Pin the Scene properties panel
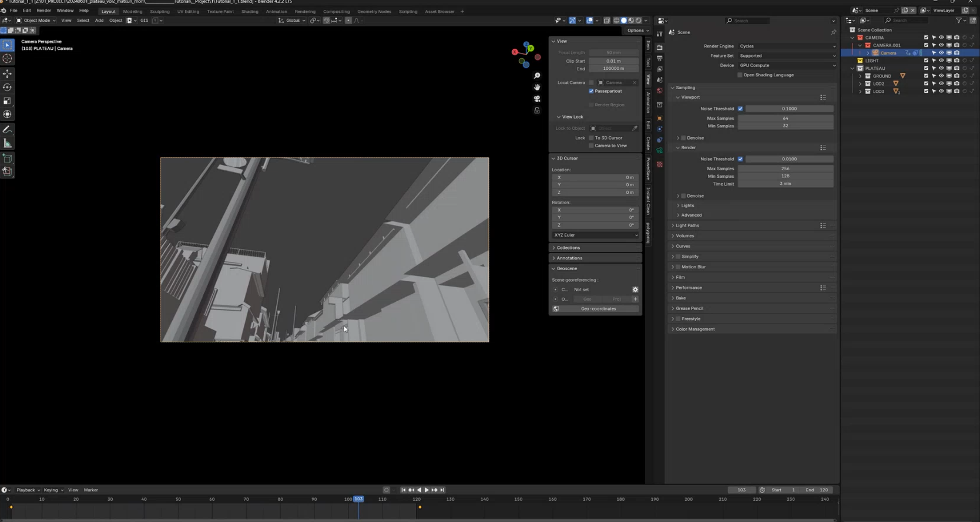This screenshot has height=522, width=980. click(x=833, y=32)
